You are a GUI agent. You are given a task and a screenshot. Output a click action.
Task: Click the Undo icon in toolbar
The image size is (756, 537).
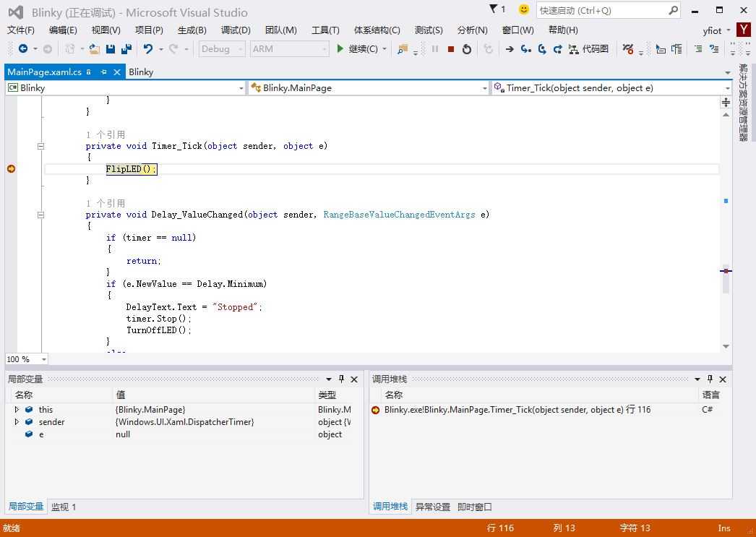[148, 49]
